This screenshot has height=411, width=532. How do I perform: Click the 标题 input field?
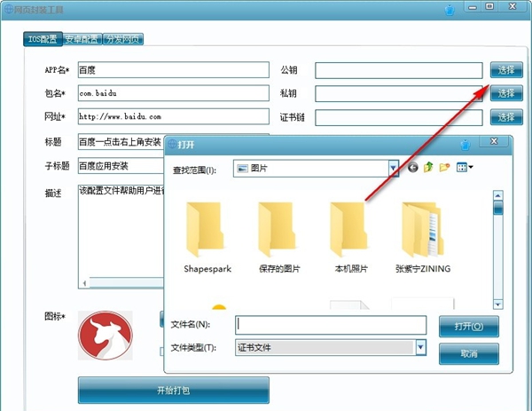[121, 142]
